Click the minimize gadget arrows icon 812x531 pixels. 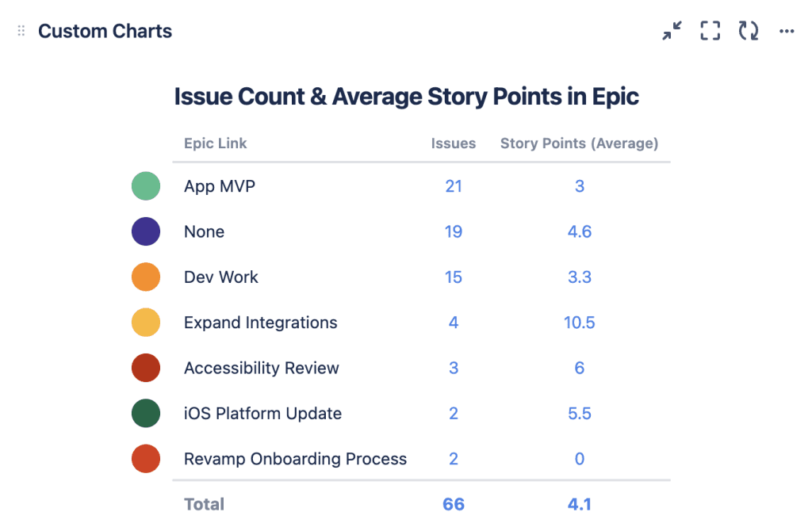tap(672, 31)
